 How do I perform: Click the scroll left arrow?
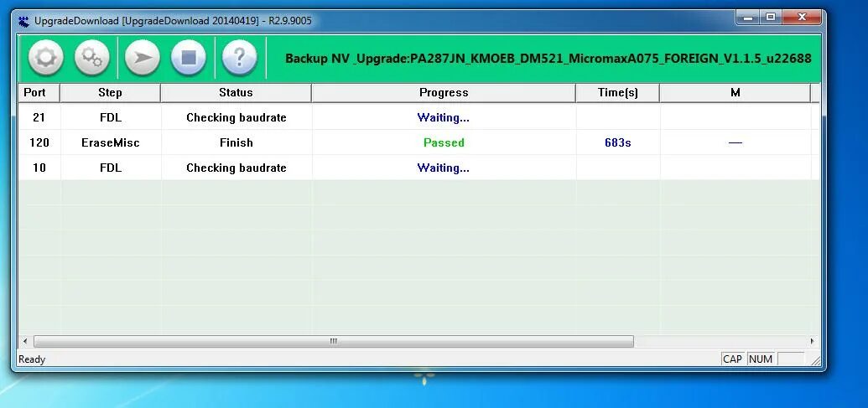click(x=25, y=341)
